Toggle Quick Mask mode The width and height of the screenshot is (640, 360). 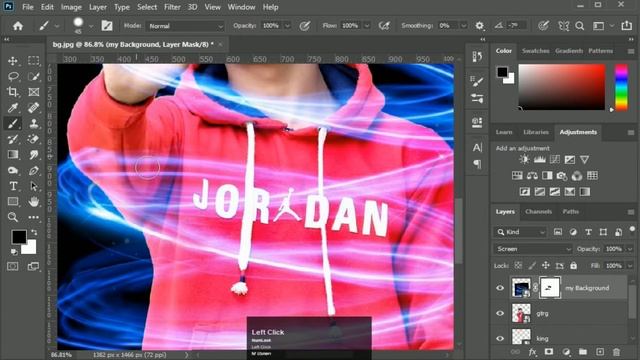click(13, 267)
